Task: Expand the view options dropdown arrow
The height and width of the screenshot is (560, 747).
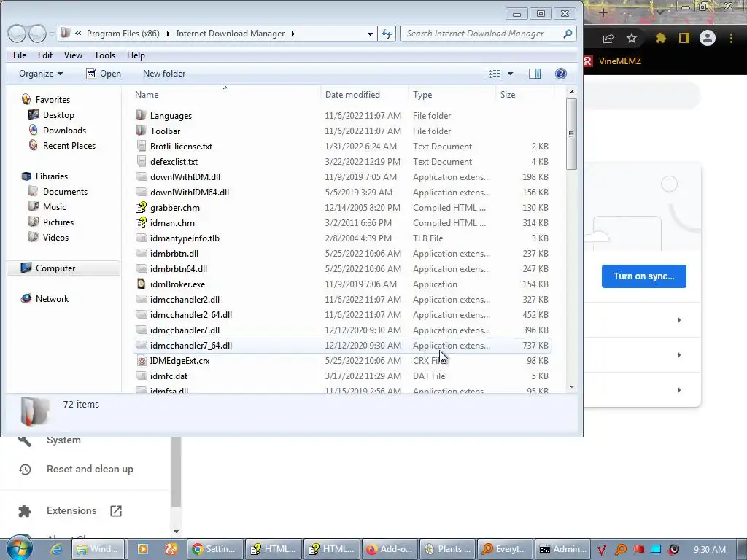Action: pyautogui.click(x=510, y=74)
